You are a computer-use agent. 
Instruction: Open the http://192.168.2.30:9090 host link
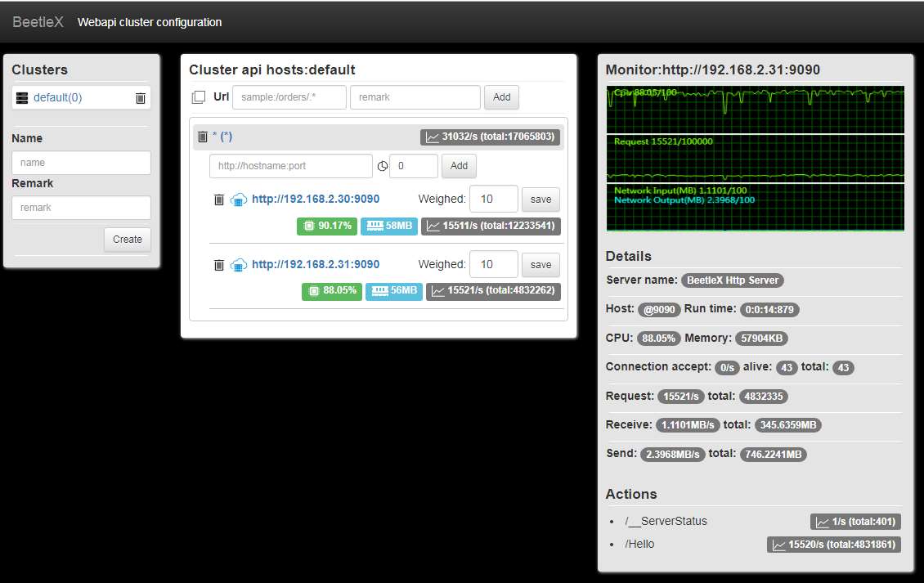click(316, 200)
